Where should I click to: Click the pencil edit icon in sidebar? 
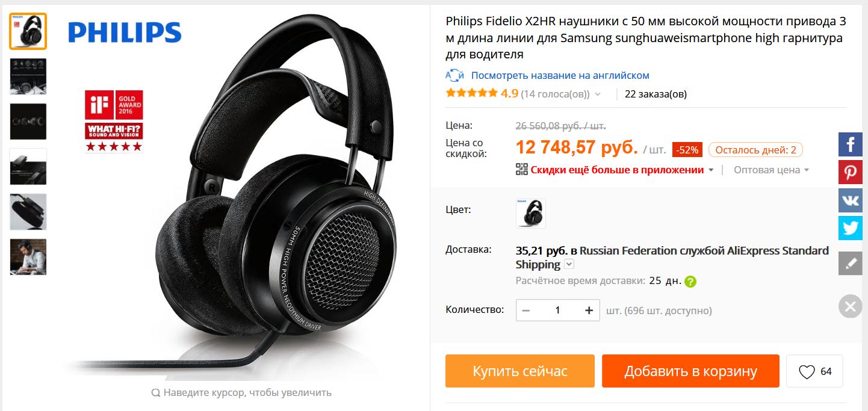851,264
